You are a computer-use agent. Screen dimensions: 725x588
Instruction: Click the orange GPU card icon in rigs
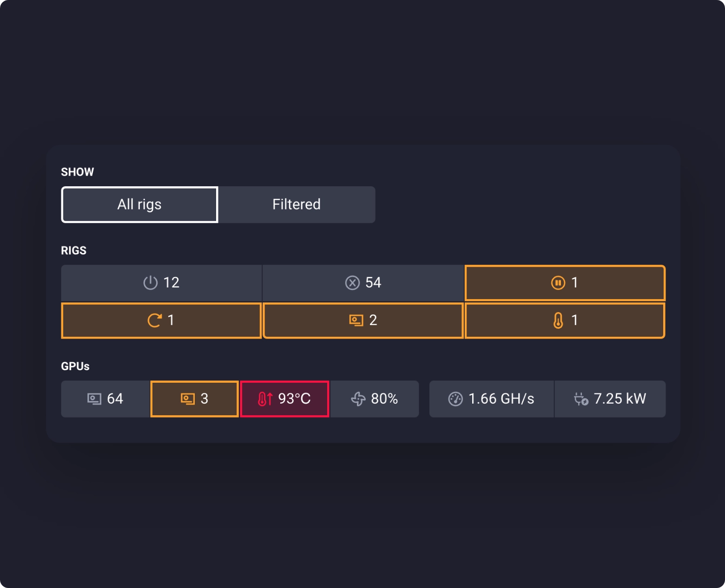(356, 320)
